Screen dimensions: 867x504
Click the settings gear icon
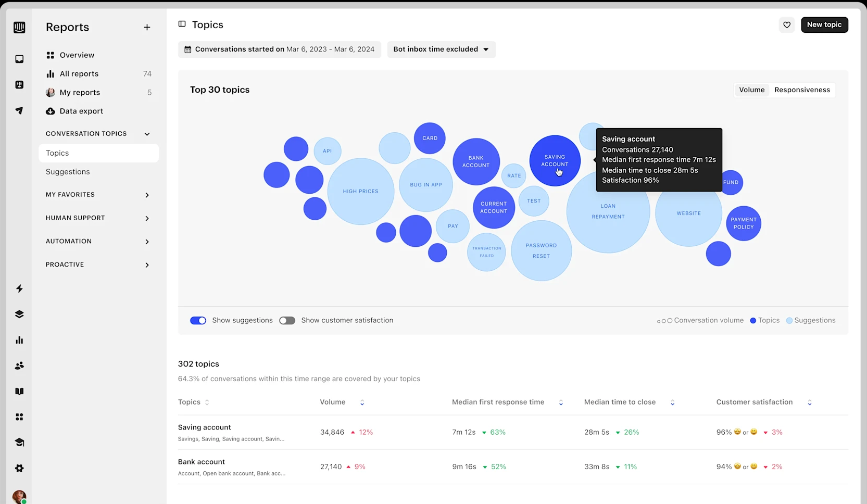(x=19, y=468)
